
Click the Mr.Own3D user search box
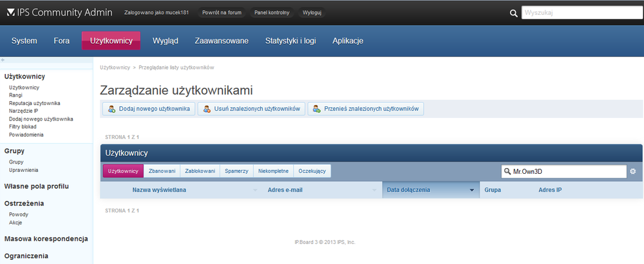pyautogui.click(x=564, y=171)
